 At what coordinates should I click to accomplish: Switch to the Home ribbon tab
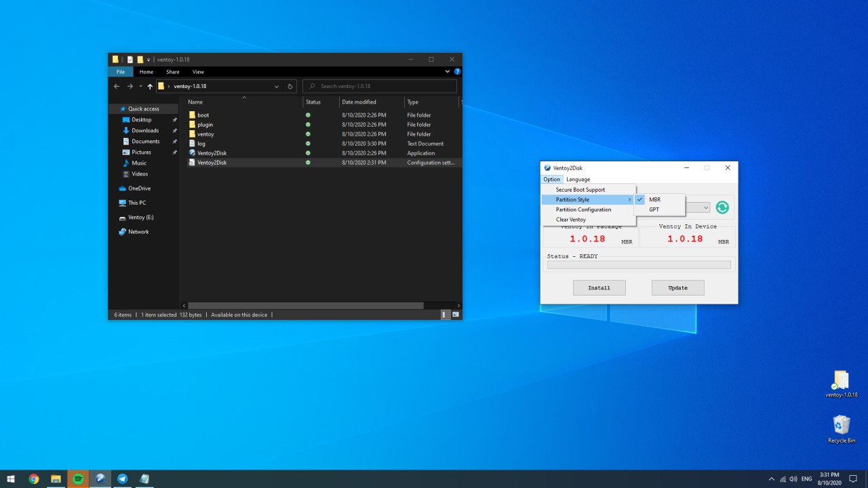(x=146, y=72)
